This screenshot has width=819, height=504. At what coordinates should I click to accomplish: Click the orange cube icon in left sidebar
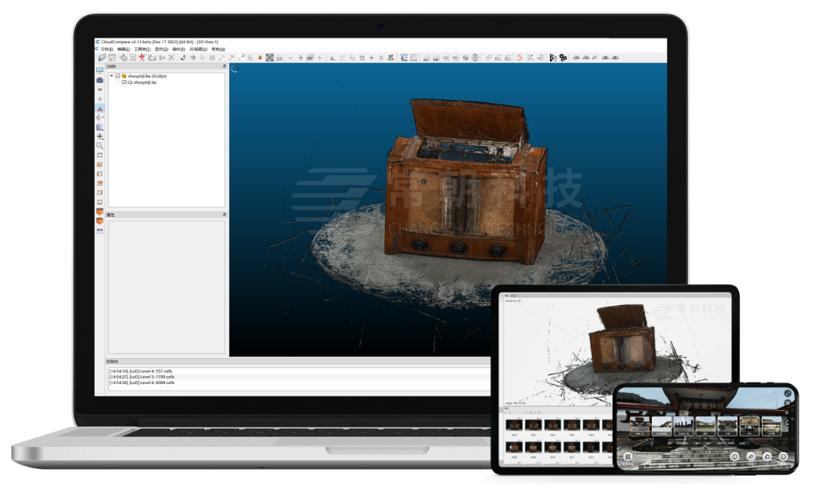click(x=100, y=211)
